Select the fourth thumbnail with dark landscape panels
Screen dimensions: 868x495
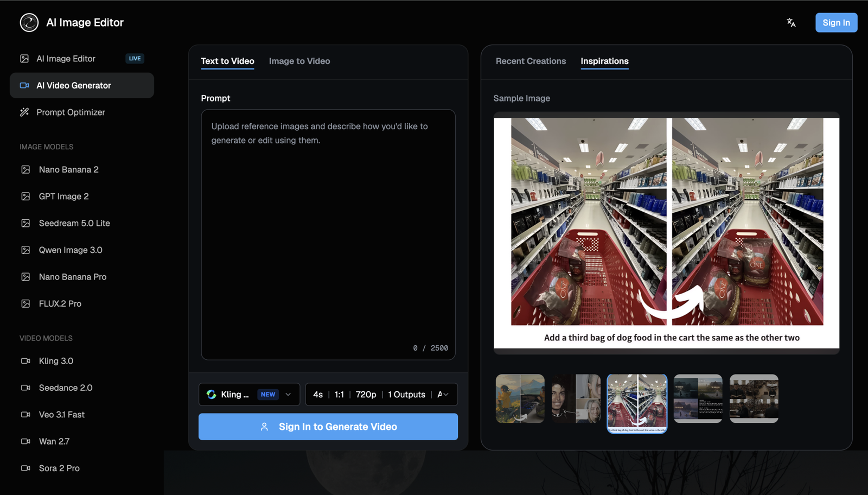(x=698, y=398)
